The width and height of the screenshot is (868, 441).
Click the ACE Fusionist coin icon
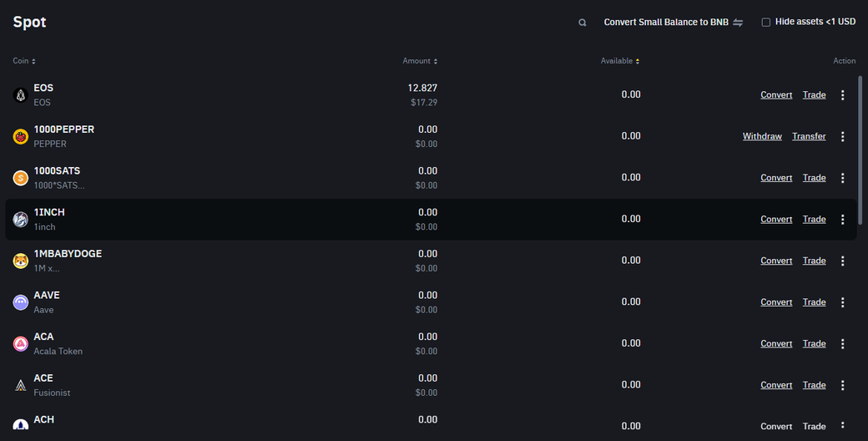point(21,385)
